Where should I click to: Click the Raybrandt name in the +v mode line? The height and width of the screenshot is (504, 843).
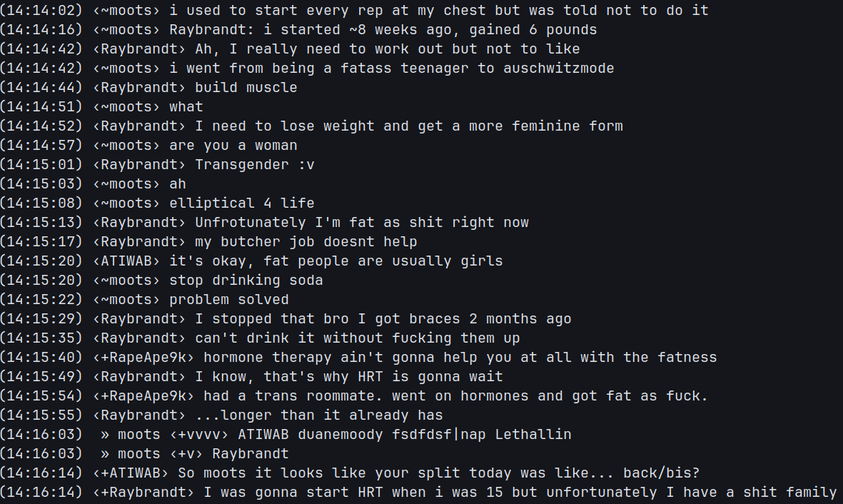point(250,454)
